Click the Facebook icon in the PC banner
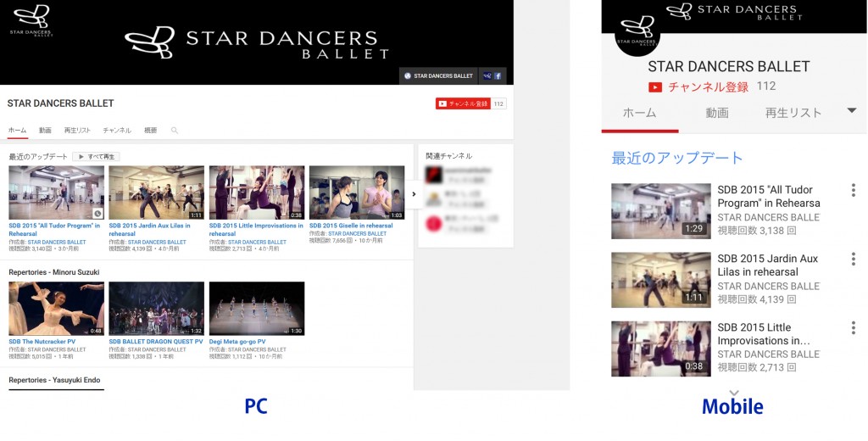The width and height of the screenshot is (868, 441). [x=498, y=75]
